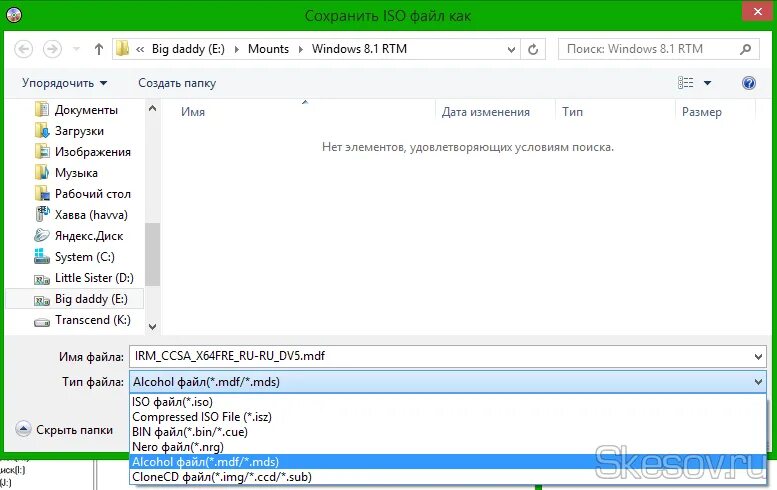Select Загрузки in the navigation pane
The height and width of the screenshot is (490, 777).
(79, 131)
